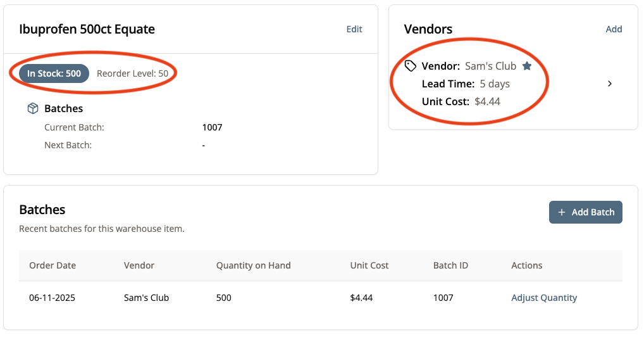The image size is (644, 337).
Task: Click the tag icon next to Vendor
Action: pyautogui.click(x=411, y=66)
